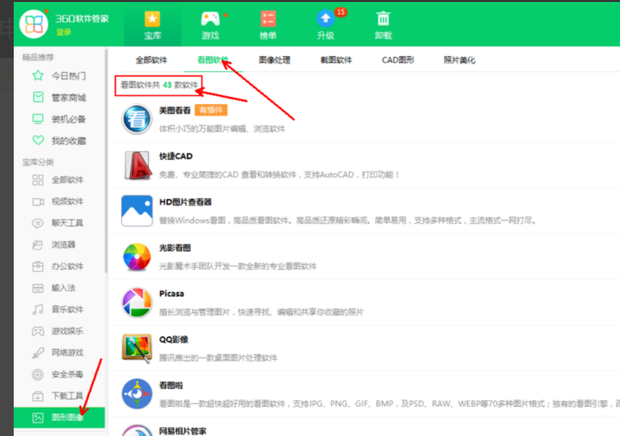The height and width of the screenshot is (436, 620).
Task: Open the 卸载 trash tab
Action: [383, 25]
